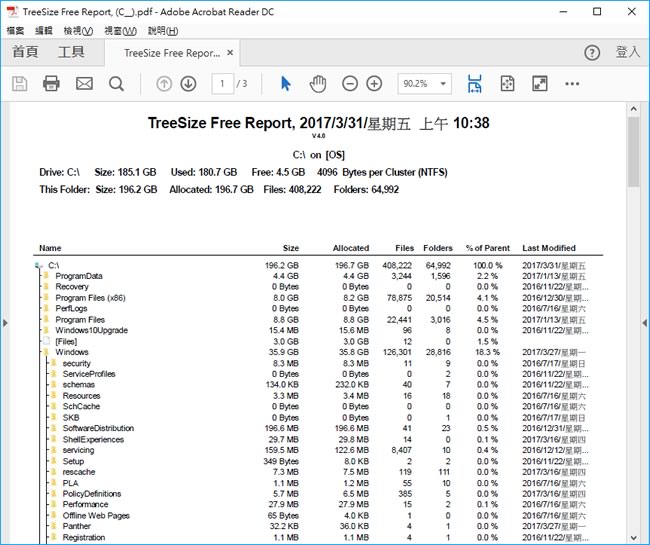The height and width of the screenshot is (545, 650).
Task: Click the ShellExperiences folder name
Action: click(93, 439)
